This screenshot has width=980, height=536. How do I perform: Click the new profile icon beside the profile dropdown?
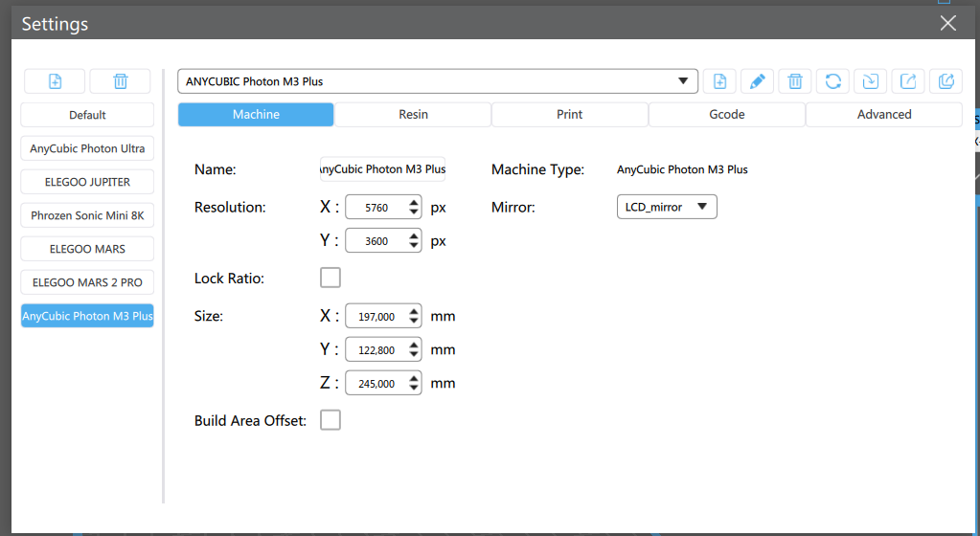[x=719, y=81]
